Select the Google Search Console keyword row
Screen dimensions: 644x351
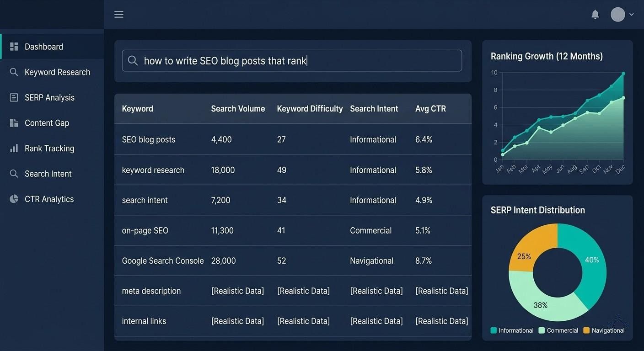(x=293, y=261)
